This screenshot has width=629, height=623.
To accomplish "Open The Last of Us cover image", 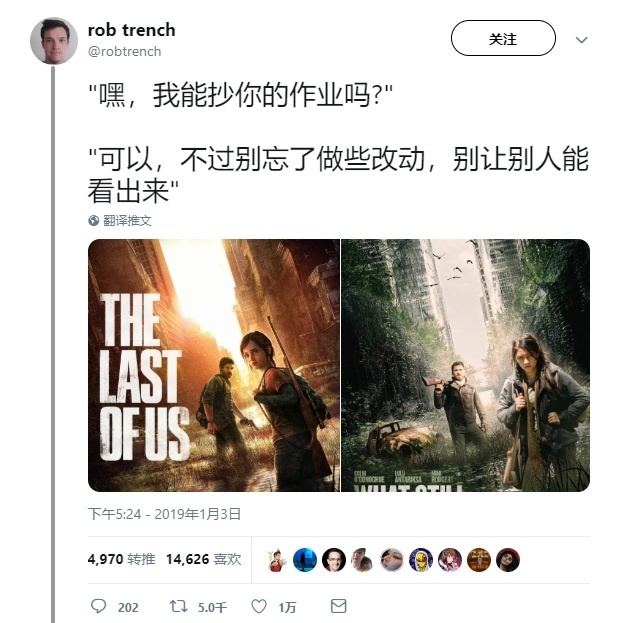I will tap(214, 365).
